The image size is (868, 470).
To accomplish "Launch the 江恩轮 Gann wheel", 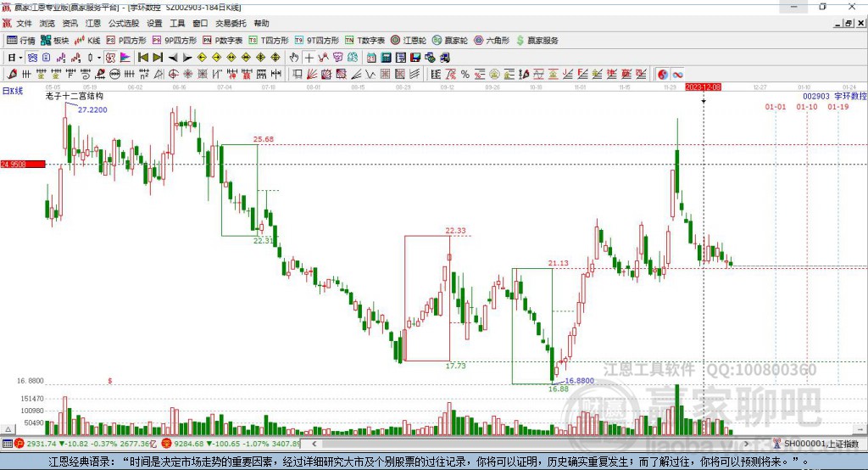I will tap(409, 41).
